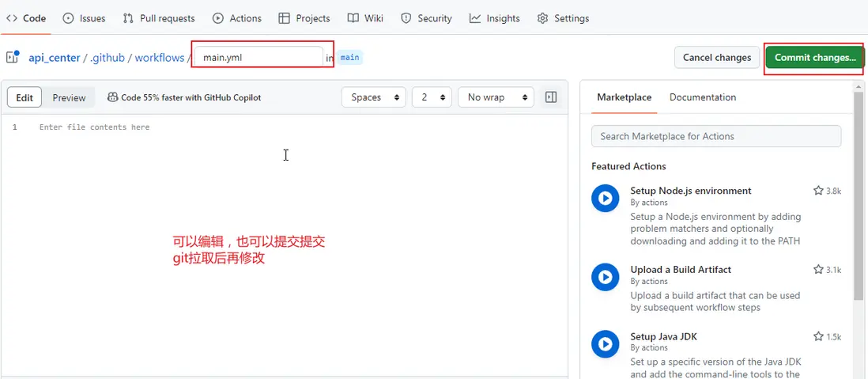Open GitHub Copilot promo link
Image resolution: width=868 pixels, height=379 pixels.
point(184,97)
